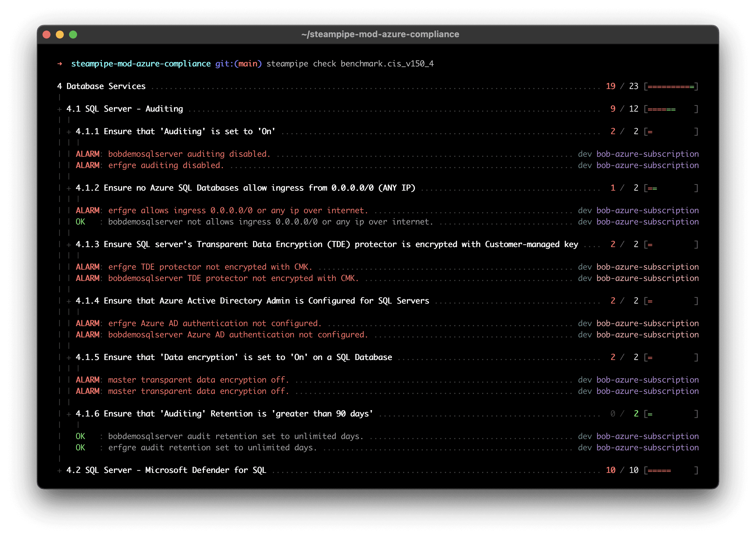Click the Database Services progress bar
Screen dimensions: 756x538
(x=671, y=86)
